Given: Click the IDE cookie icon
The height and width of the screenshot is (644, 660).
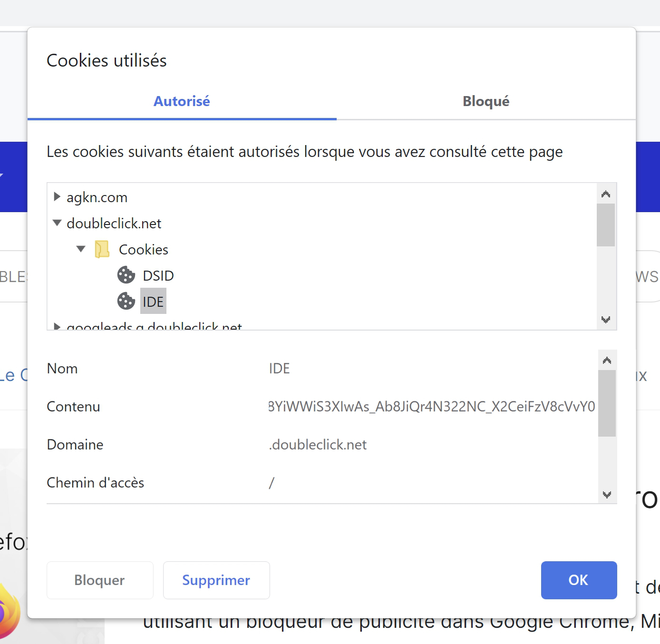Looking at the screenshot, I should [x=126, y=301].
